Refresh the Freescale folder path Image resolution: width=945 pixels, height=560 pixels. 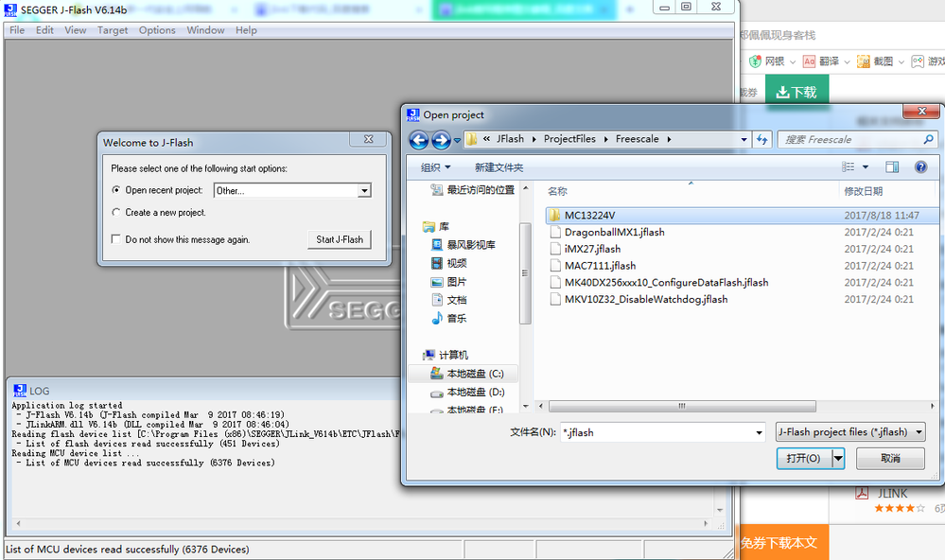point(762,139)
